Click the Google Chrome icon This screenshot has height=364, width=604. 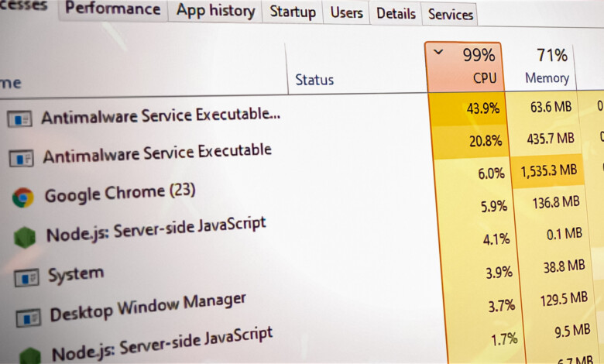(x=22, y=197)
